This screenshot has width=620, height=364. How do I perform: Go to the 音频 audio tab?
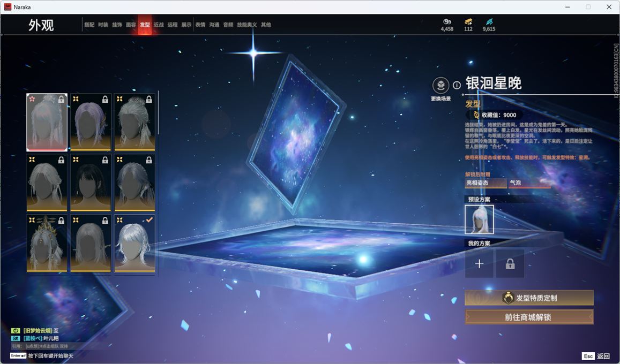228,25
